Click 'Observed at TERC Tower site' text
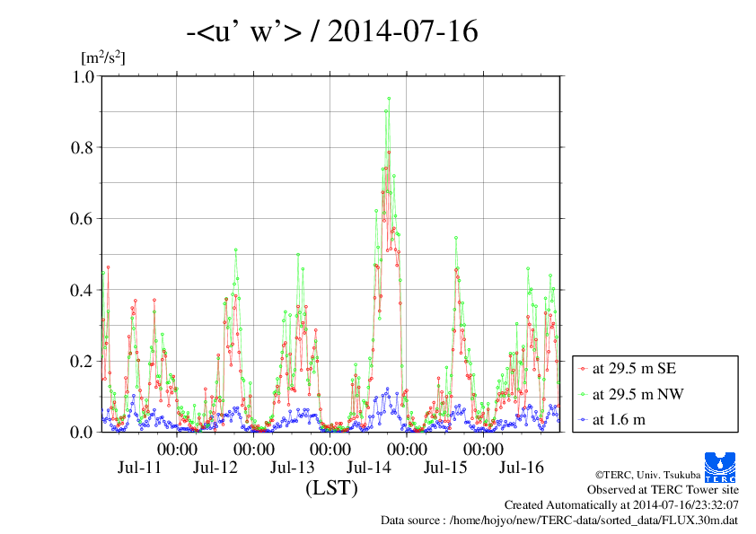The height and width of the screenshot is (534, 756). (x=663, y=490)
